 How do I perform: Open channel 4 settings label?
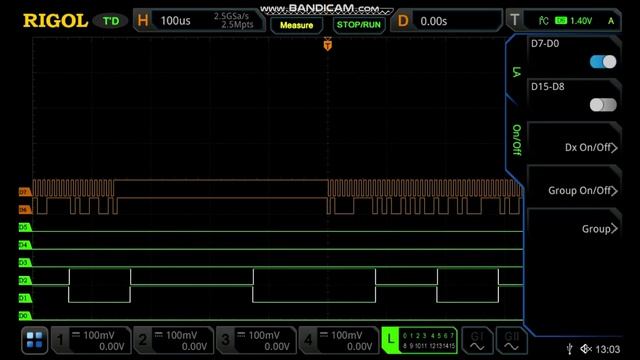[x=308, y=340]
